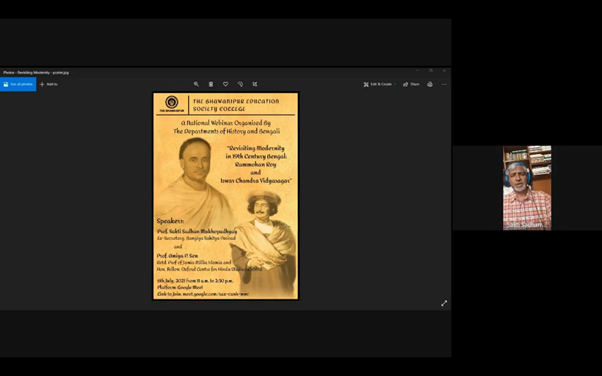Open the See more ellipsis menu
Screen dimensions: 602x376
click(444, 84)
